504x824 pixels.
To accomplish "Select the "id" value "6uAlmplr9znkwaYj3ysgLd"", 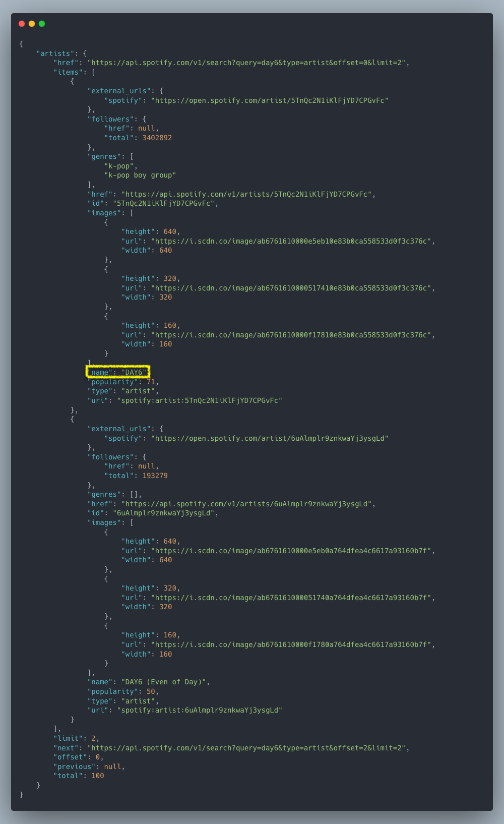I will (x=164, y=513).
